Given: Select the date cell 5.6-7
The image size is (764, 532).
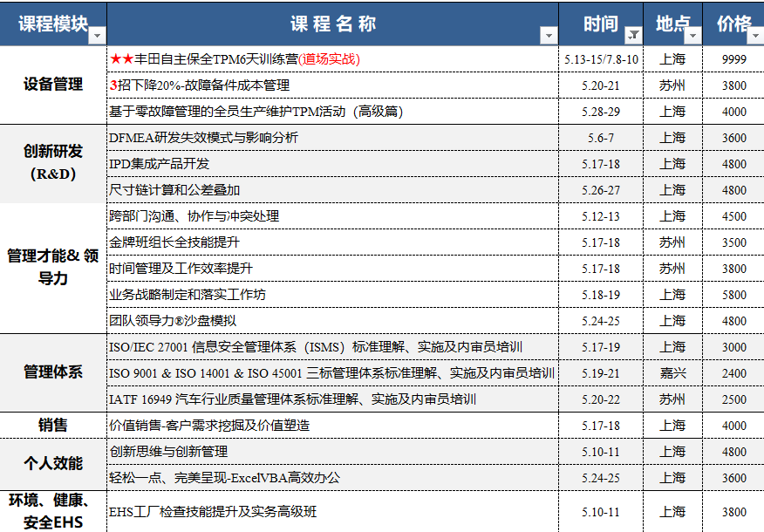Looking at the screenshot, I should tap(601, 138).
